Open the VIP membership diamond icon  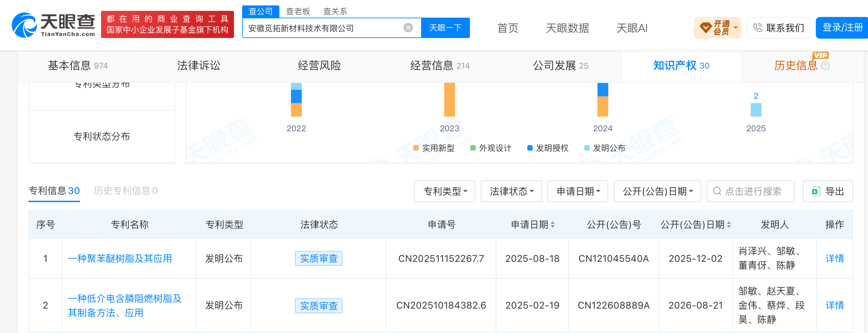tap(706, 28)
